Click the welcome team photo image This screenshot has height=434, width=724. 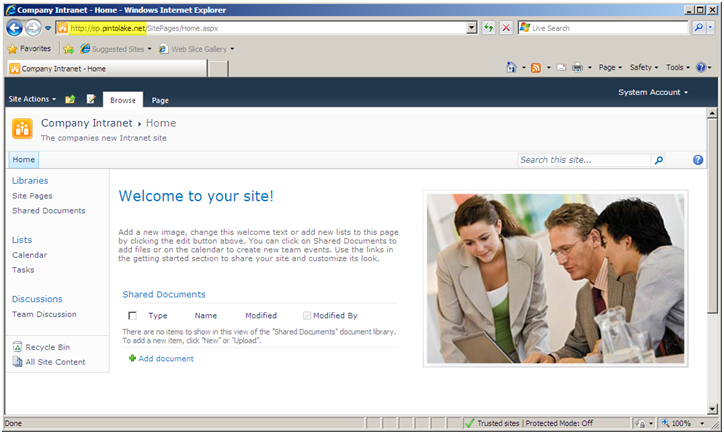pyautogui.click(x=555, y=278)
